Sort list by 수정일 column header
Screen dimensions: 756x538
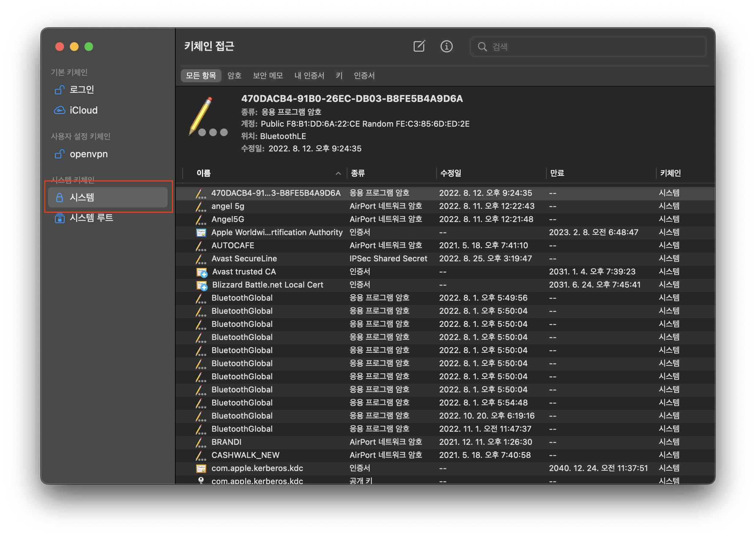pyautogui.click(x=450, y=173)
